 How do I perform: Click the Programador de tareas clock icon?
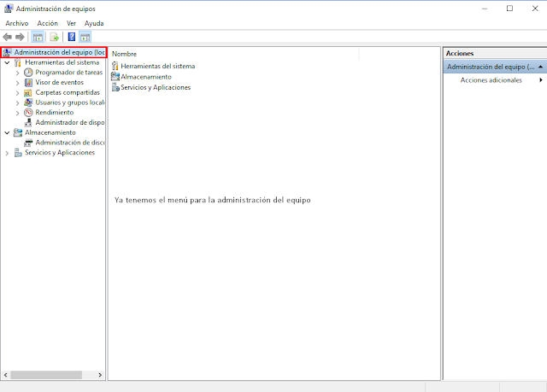coord(28,73)
